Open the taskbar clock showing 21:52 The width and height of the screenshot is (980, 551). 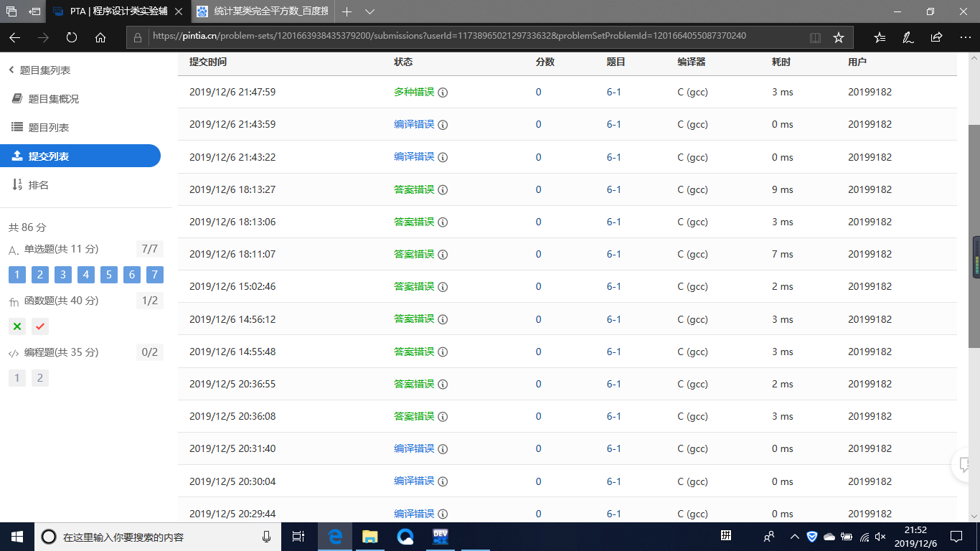pyautogui.click(x=914, y=537)
